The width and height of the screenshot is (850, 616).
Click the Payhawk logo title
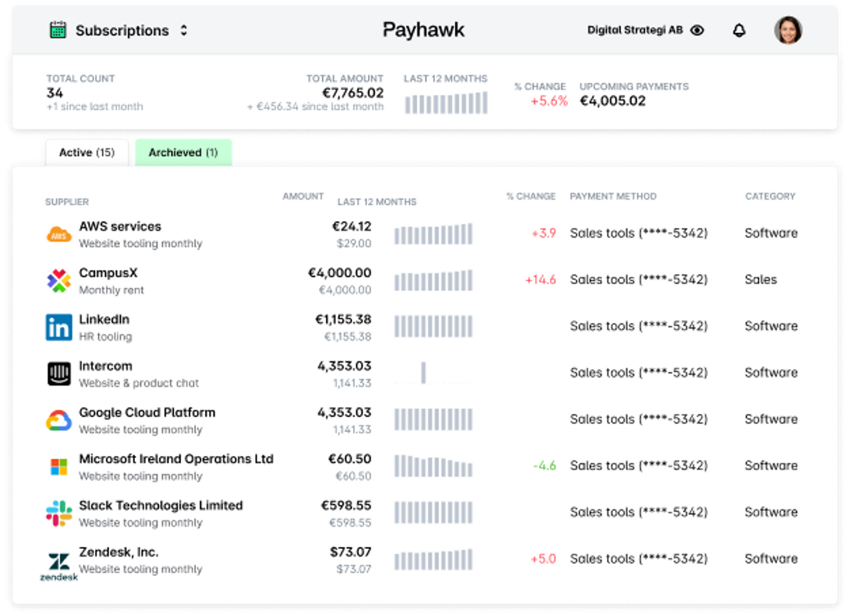pyautogui.click(x=424, y=30)
